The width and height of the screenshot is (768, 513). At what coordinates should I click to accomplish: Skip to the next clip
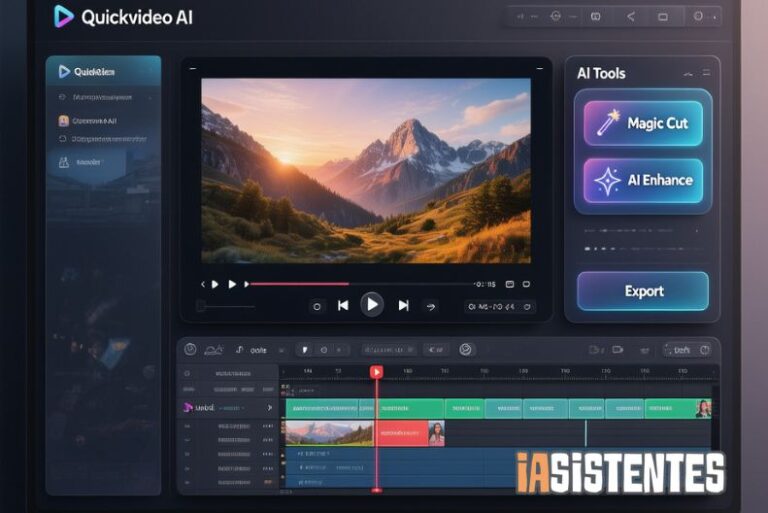(x=403, y=306)
